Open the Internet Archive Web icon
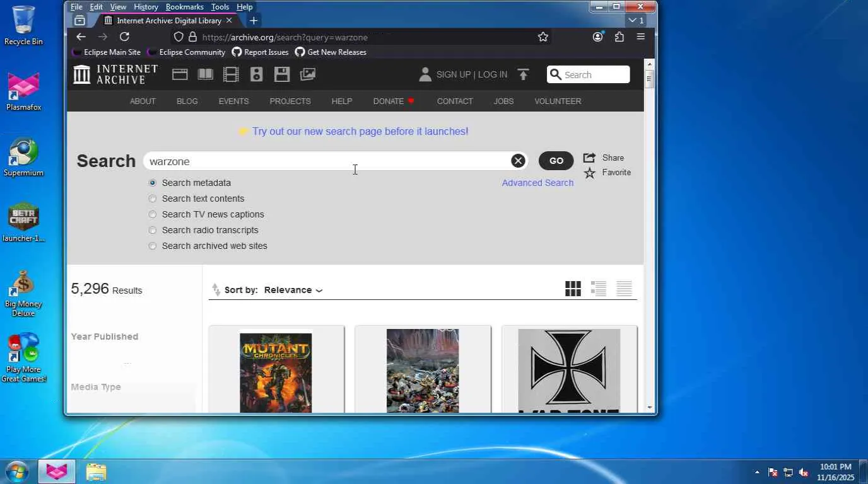This screenshot has width=868, height=484. pyautogui.click(x=180, y=74)
